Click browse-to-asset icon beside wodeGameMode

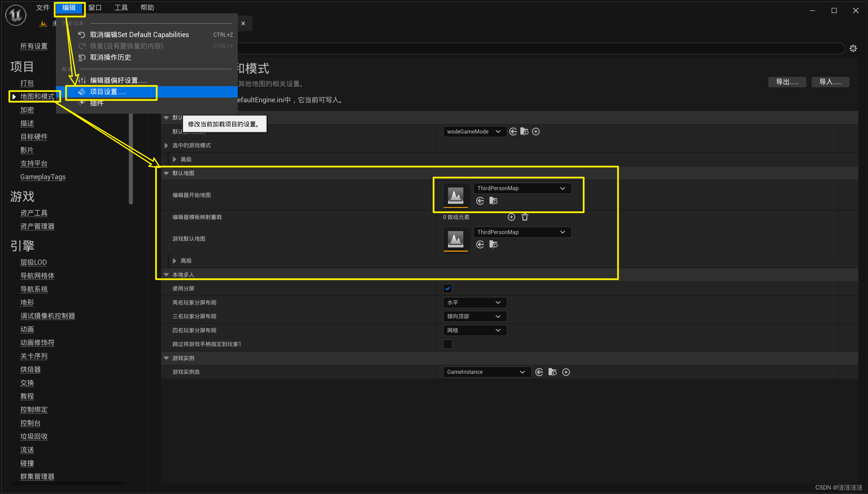[x=524, y=131]
